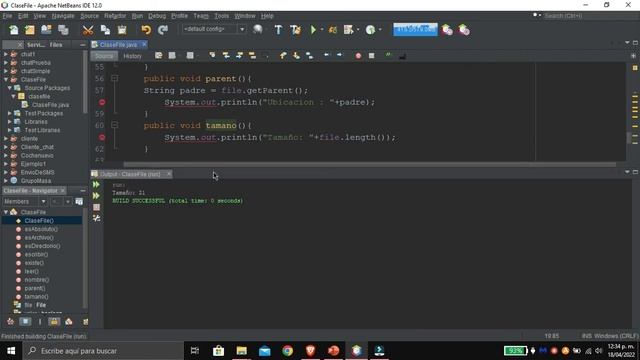Click the Re-run green arrows icon

point(96,184)
